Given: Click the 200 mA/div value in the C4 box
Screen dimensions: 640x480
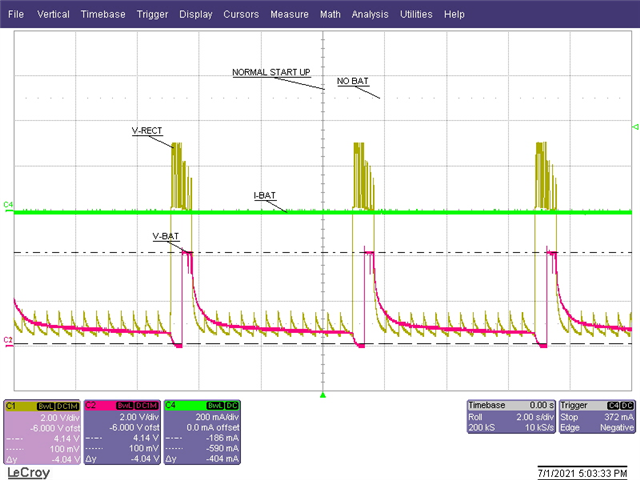Looking at the screenshot, I should [217, 417].
